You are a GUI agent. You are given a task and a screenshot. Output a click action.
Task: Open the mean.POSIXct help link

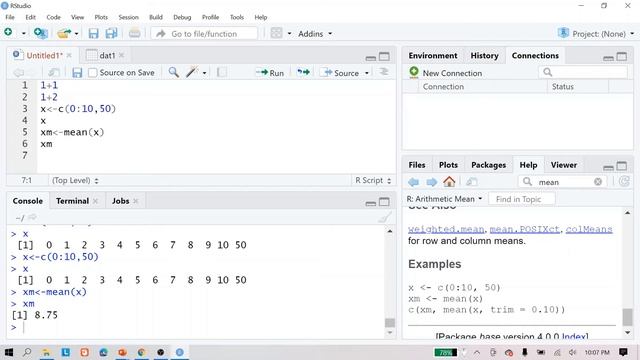pos(524,229)
